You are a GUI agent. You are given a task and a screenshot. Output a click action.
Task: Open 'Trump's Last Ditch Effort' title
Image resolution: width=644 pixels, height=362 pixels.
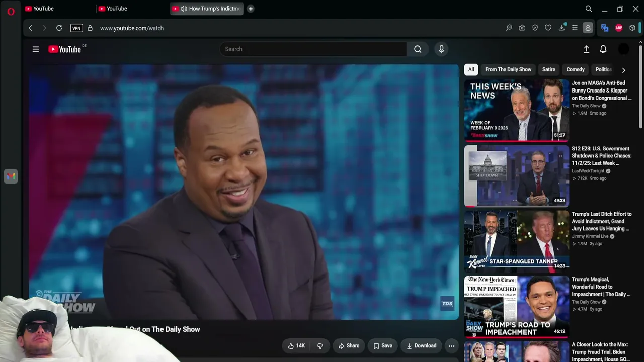coord(602,221)
